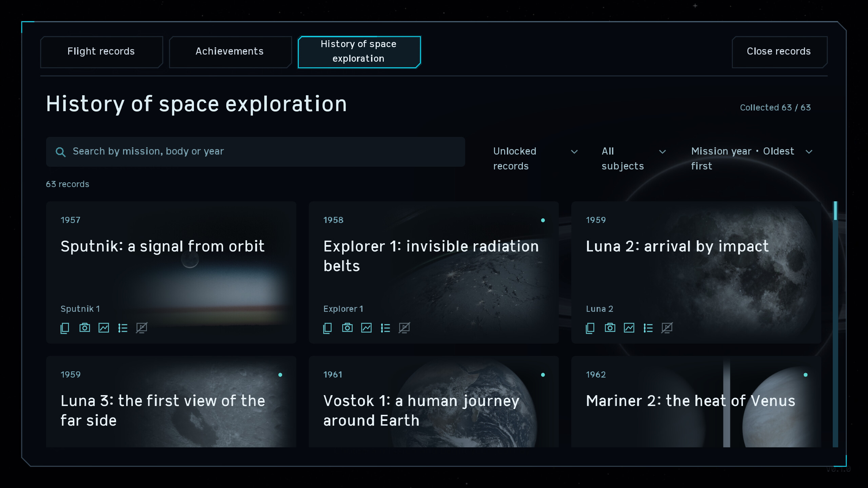Open timeline list icon on Sputnik 1 card
Viewport: 868px width, 488px height.
[x=123, y=328]
